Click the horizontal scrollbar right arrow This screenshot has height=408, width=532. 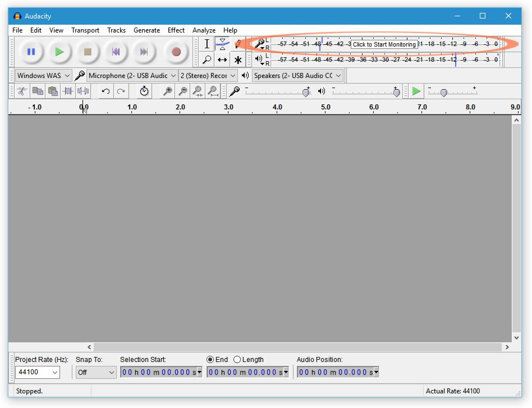(x=507, y=347)
